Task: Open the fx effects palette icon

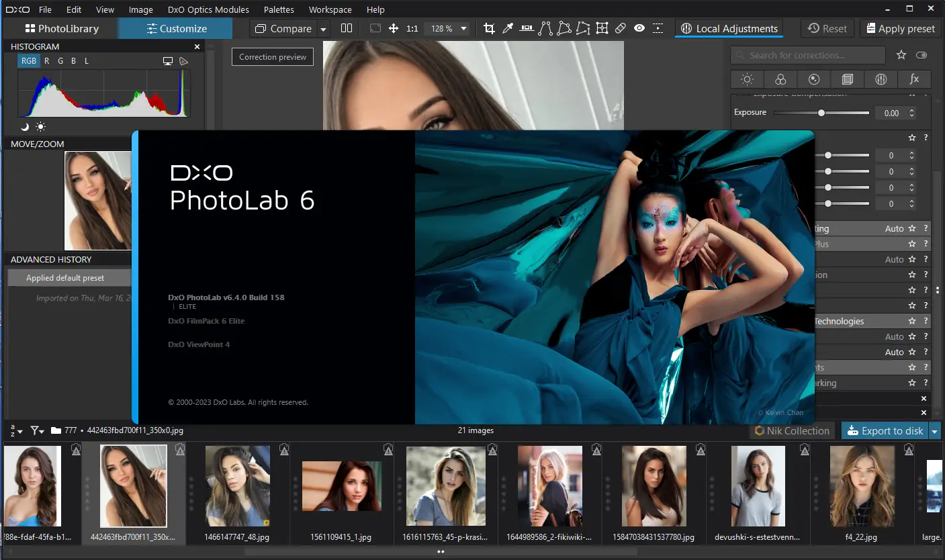Action: (x=914, y=79)
